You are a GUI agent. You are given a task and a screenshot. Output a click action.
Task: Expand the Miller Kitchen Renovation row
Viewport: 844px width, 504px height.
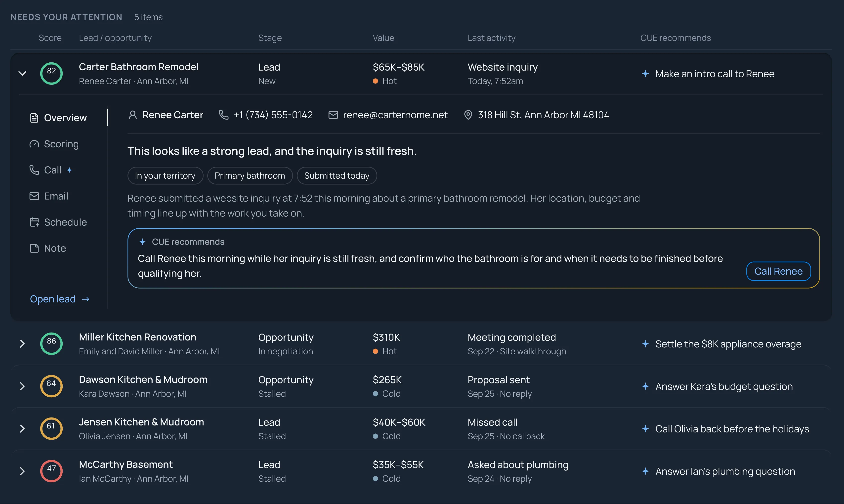click(22, 344)
